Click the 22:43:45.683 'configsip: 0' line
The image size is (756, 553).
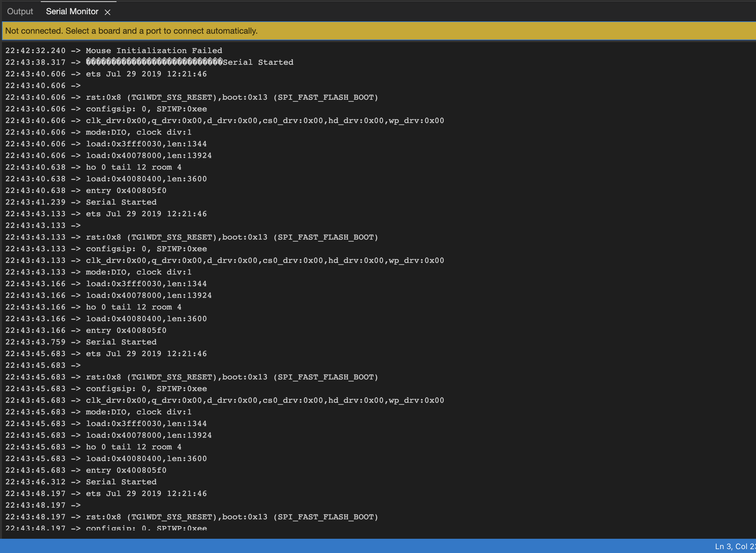146,389
